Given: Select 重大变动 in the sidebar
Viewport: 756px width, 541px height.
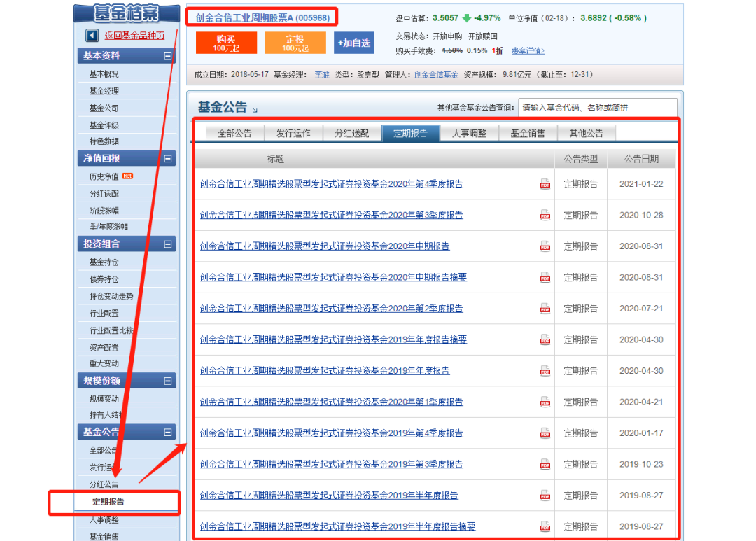Looking at the screenshot, I should tap(104, 363).
